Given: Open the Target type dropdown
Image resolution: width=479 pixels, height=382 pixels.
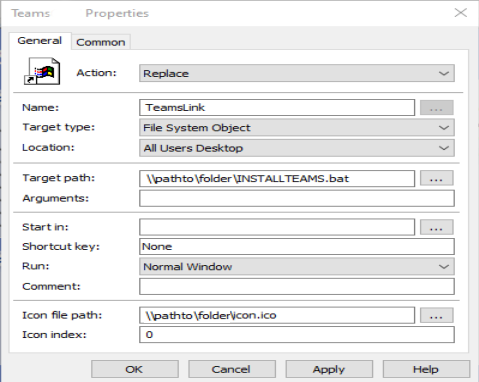Looking at the screenshot, I should (x=297, y=128).
